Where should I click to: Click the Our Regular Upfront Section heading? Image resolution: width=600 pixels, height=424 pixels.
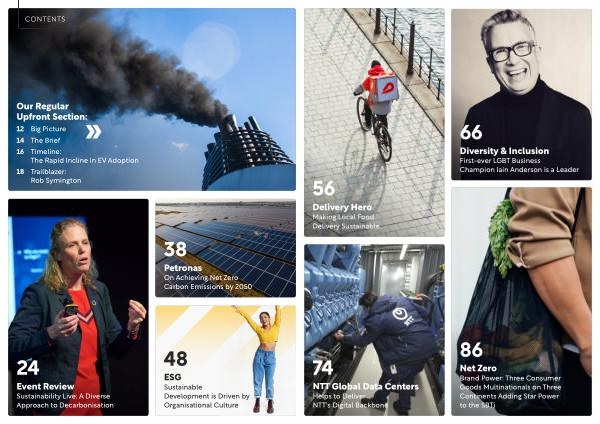point(52,111)
